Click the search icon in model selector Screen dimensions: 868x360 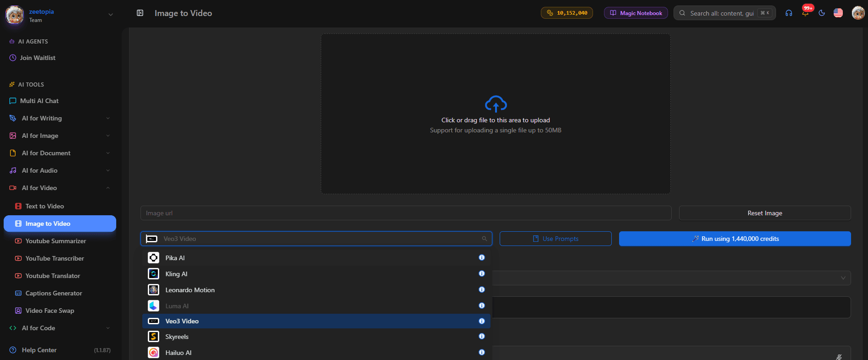485,239
